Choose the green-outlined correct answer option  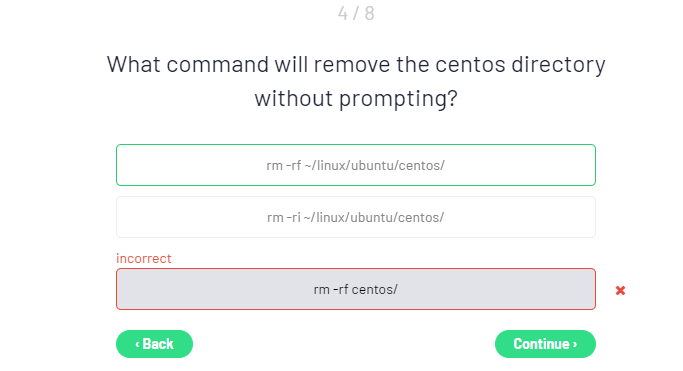pyautogui.click(x=355, y=165)
